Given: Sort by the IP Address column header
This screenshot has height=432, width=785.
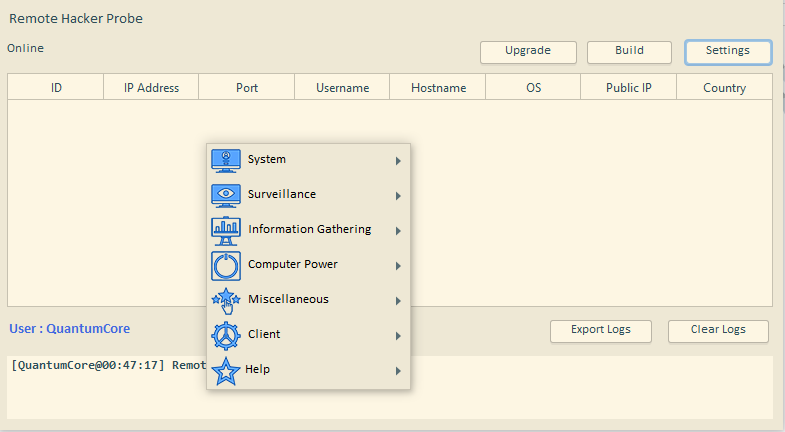Looking at the screenshot, I should click(x=151, y=88).
